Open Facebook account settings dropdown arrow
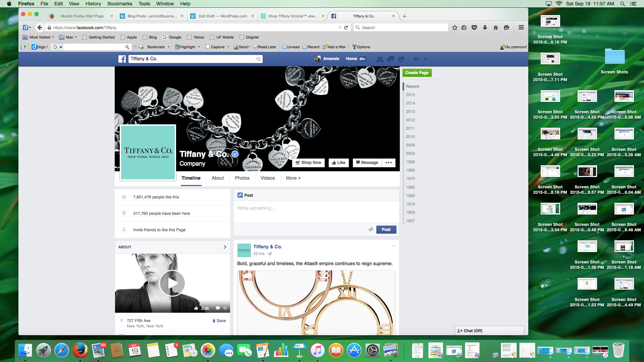Image resolution: width=644 pixels, height=362 pixels. (x=425, y=59)
